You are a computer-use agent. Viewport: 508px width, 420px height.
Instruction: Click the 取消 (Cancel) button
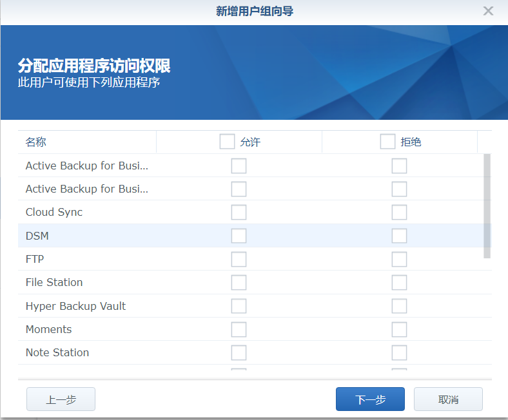click(x=448, y=399)
